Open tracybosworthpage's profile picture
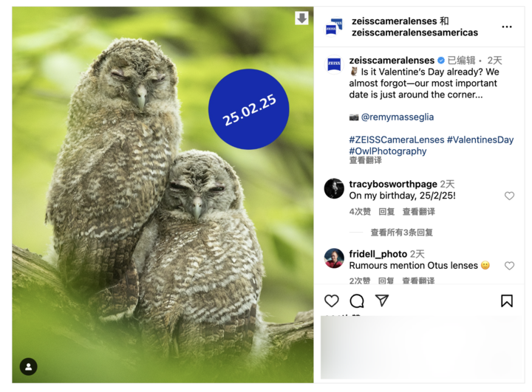 tap(334, 188)
